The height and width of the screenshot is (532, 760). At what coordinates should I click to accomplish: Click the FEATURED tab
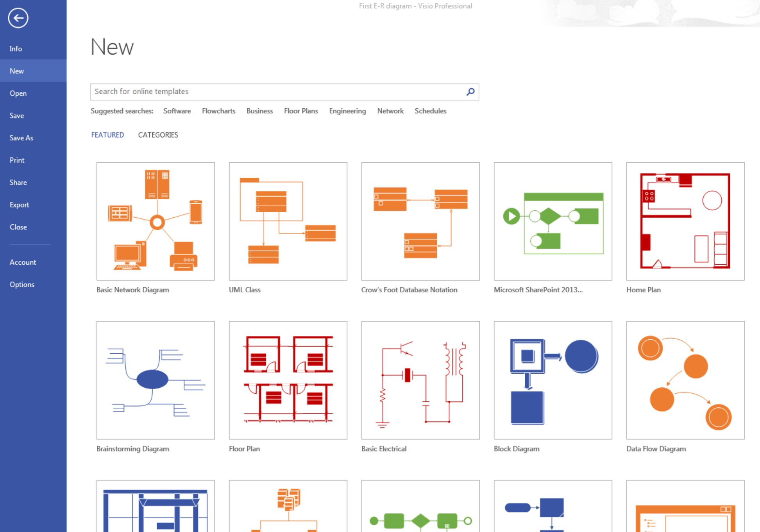107,134
